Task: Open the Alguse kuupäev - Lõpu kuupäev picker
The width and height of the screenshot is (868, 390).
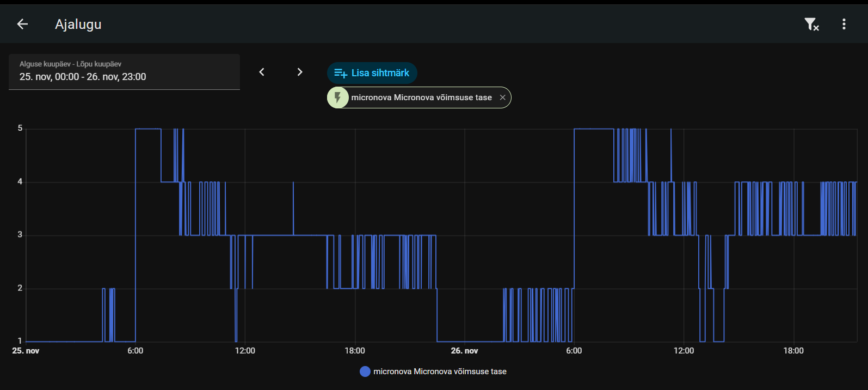Action: [x=124, y=71]
